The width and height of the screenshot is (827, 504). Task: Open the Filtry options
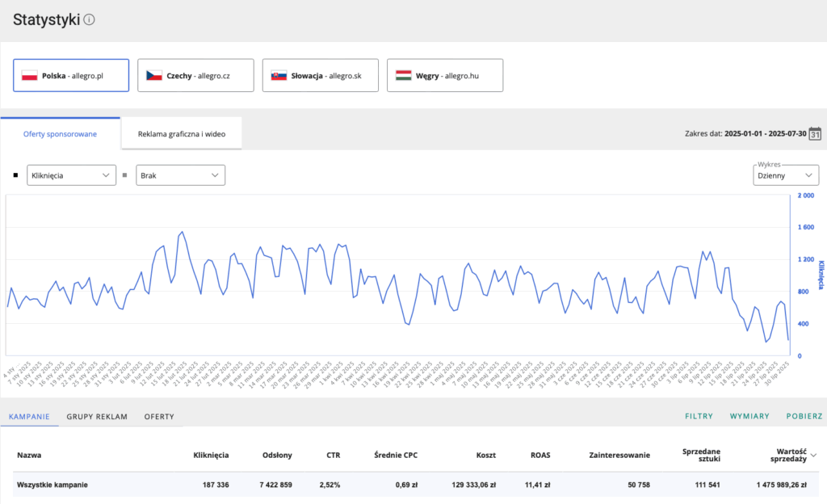(x=699, y=417)
